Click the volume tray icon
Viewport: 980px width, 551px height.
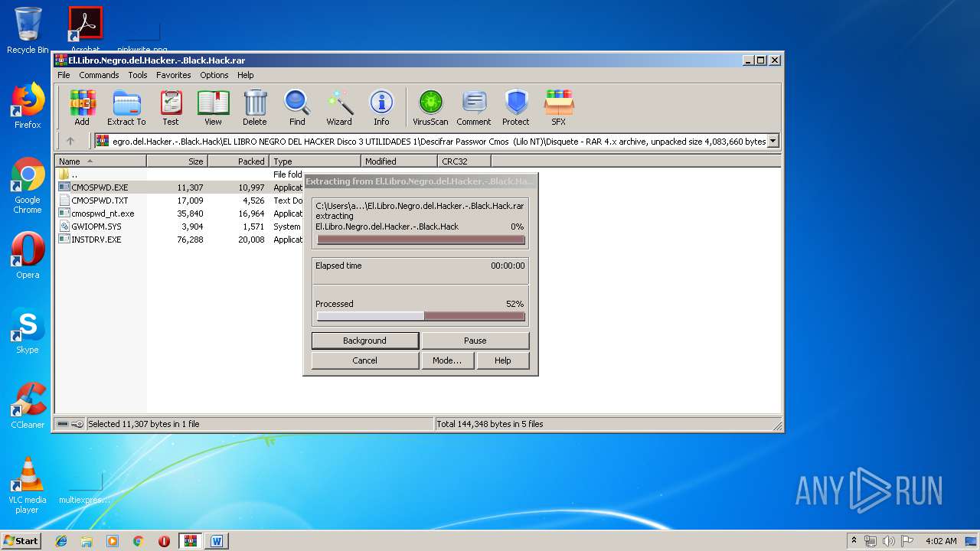click(x=887, y=541)
